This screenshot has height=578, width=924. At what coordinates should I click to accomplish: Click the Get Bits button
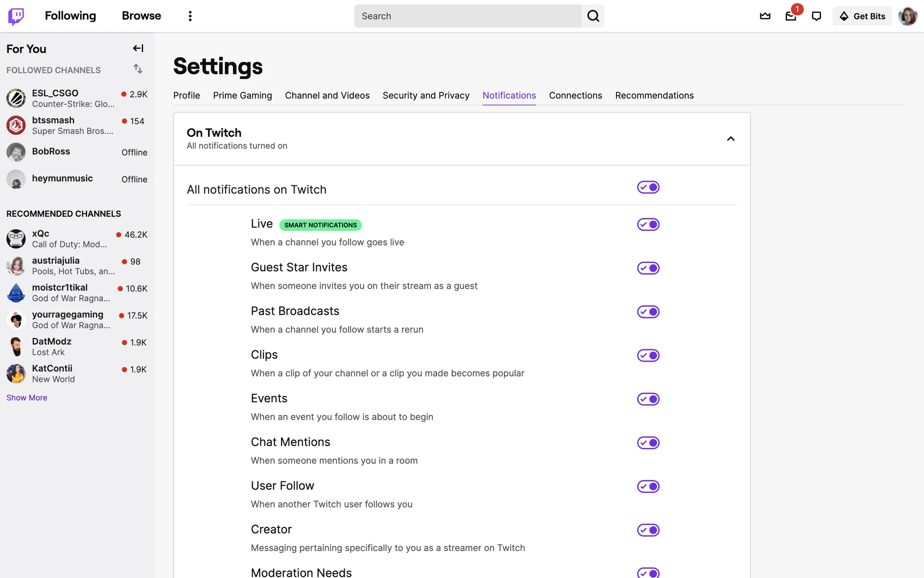click(x=862, y=16)
